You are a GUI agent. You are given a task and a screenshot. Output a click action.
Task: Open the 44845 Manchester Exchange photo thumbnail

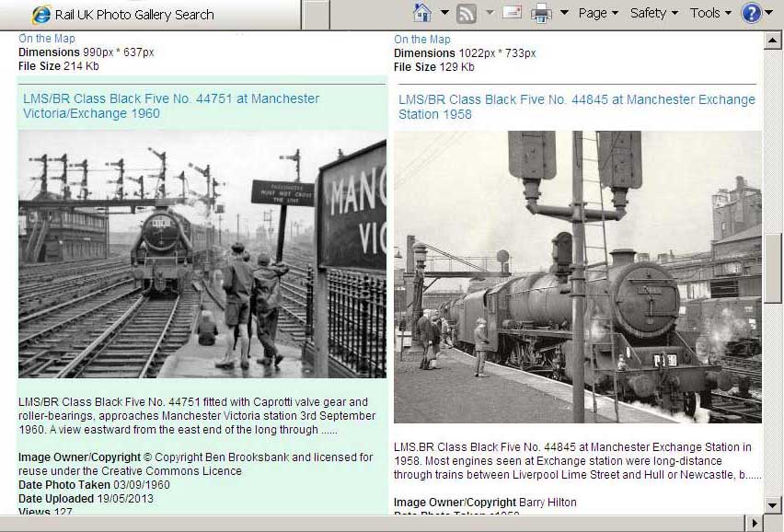tap(578, 277)
